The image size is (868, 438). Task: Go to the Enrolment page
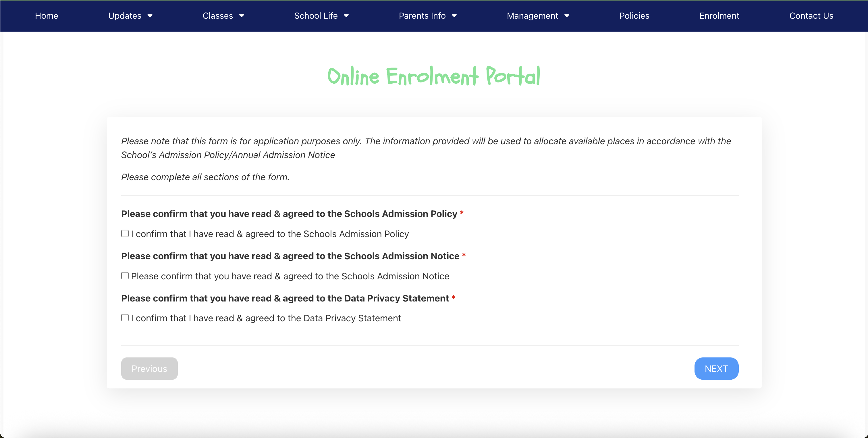719,16
